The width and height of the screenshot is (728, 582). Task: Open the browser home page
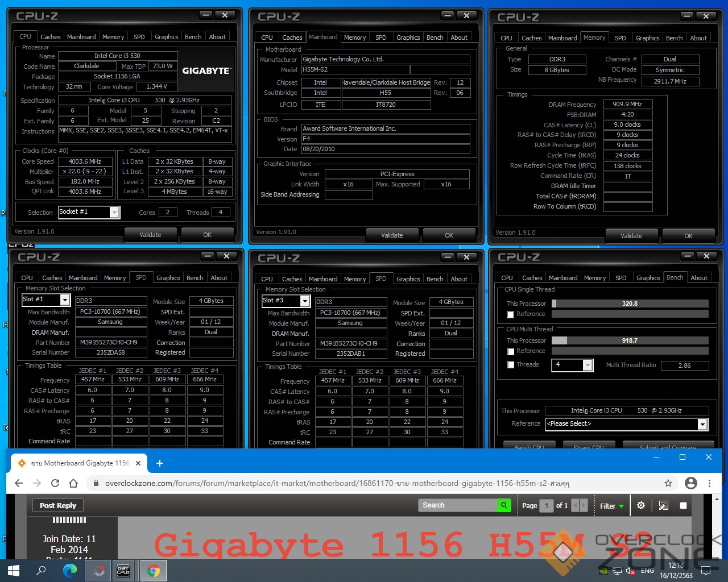click(x=73, y=483)
